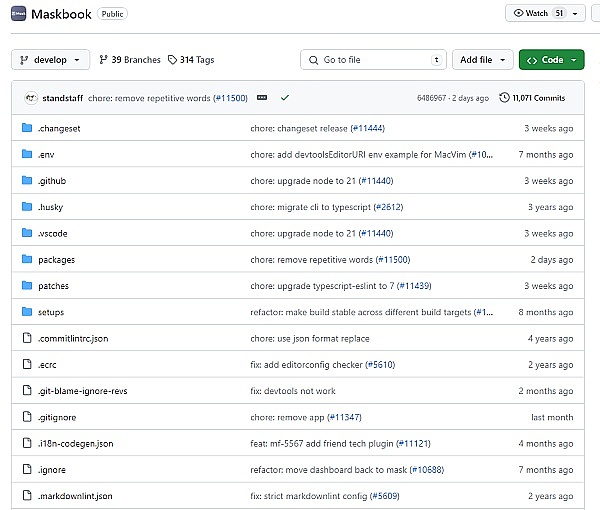Open the packages folder
Viewport: 600px width, 510px height.
click(x=56, y=260)
